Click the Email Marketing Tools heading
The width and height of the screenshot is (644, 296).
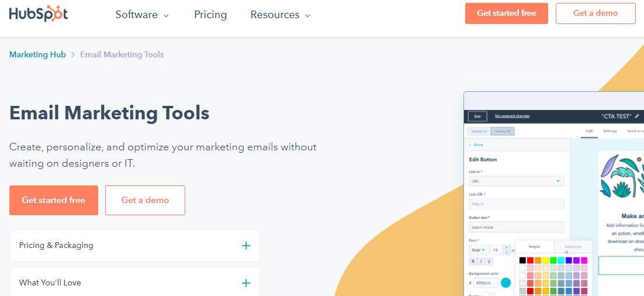click(x=109, y=113)
